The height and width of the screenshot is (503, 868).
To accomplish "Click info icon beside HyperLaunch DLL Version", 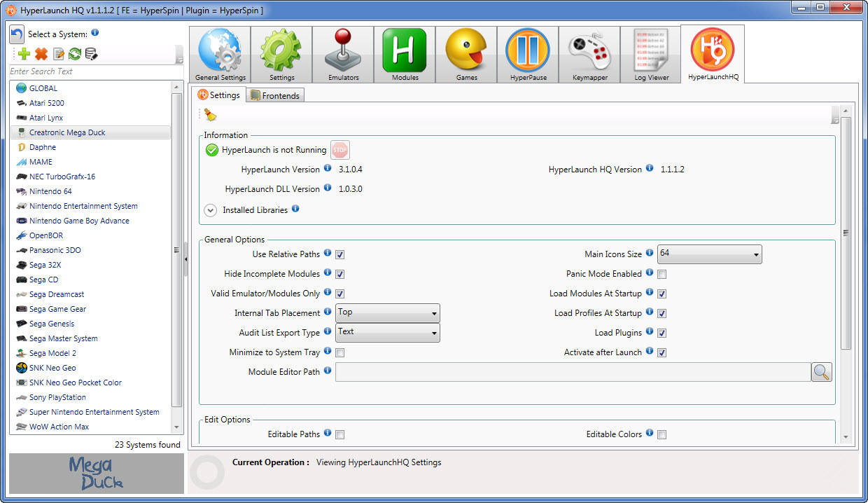I will (328, 188).
